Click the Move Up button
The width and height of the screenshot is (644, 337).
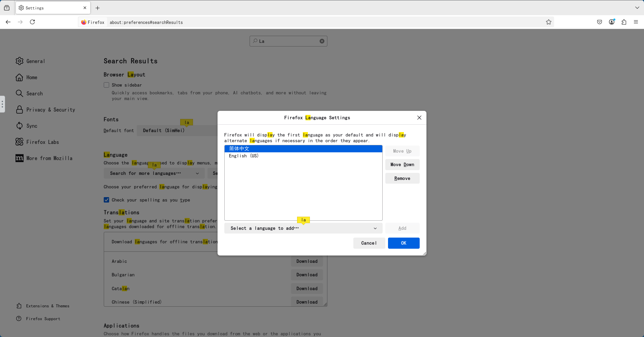[x=402, y=151]
